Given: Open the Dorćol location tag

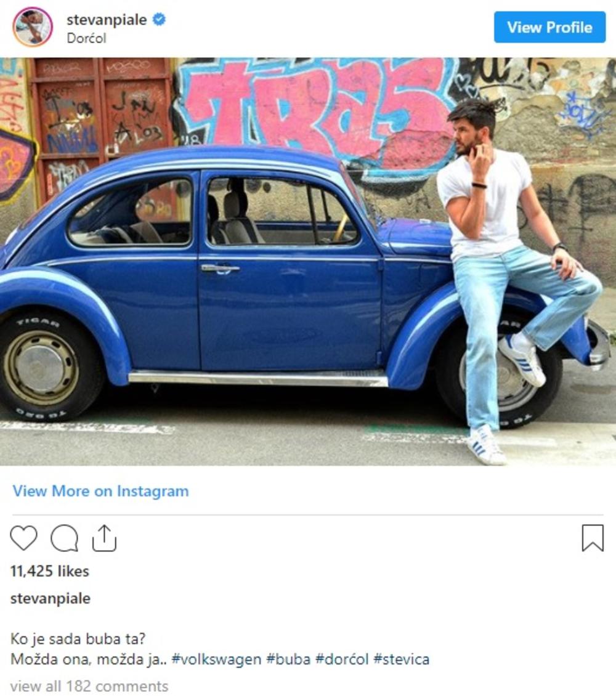Looking at the screenshot, I should (86, 39).
